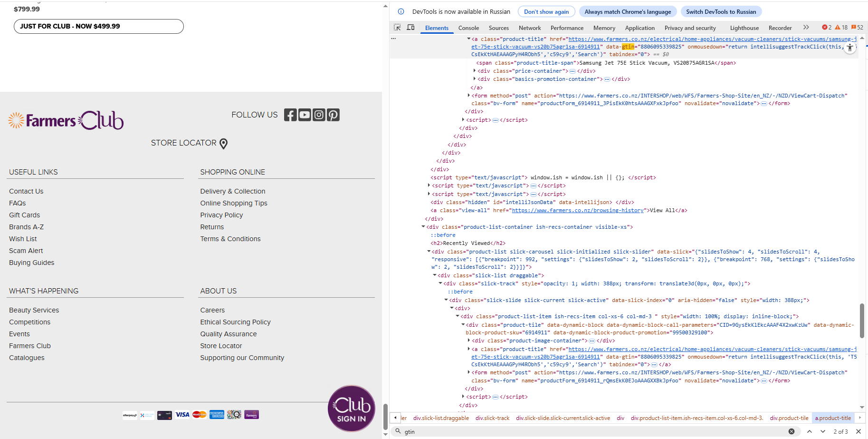
Task: Click the Farmers Club logo
Action: 66,120
